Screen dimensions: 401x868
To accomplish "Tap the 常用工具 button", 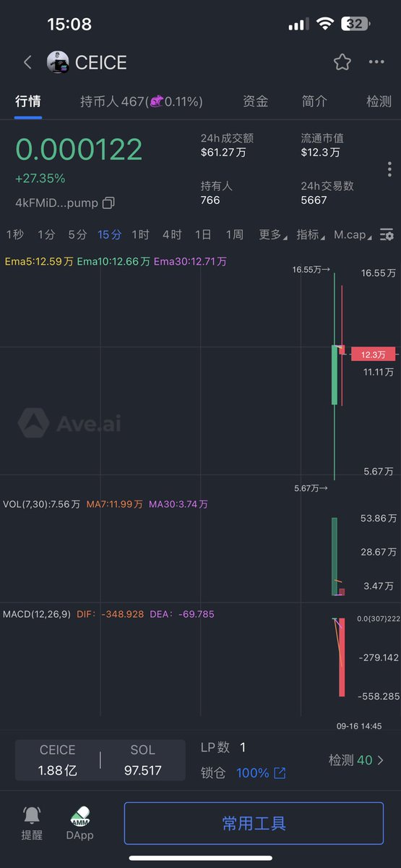I will click(254, 823).
